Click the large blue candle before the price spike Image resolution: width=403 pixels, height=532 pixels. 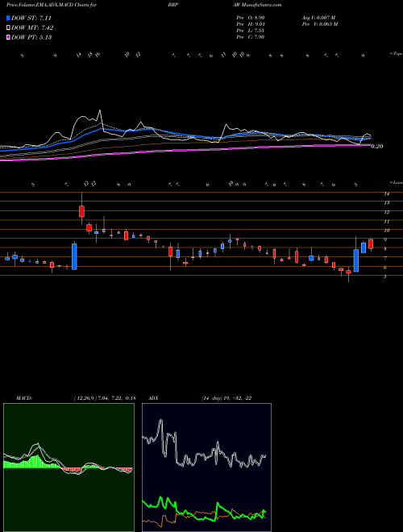coord(74,256)
